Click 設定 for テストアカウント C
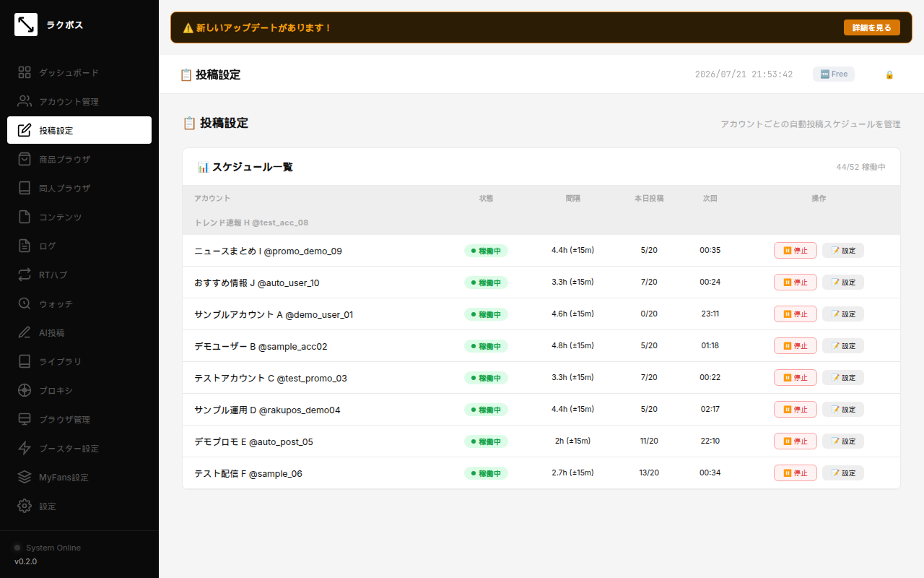Viewport: 924px width, 578px height. pyautogui.click(x=843, y=377)
